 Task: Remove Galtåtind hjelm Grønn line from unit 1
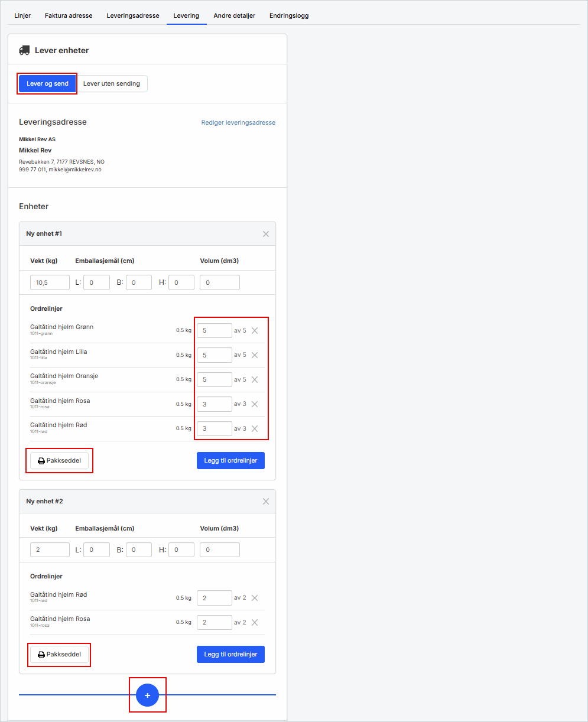(255, 331)
